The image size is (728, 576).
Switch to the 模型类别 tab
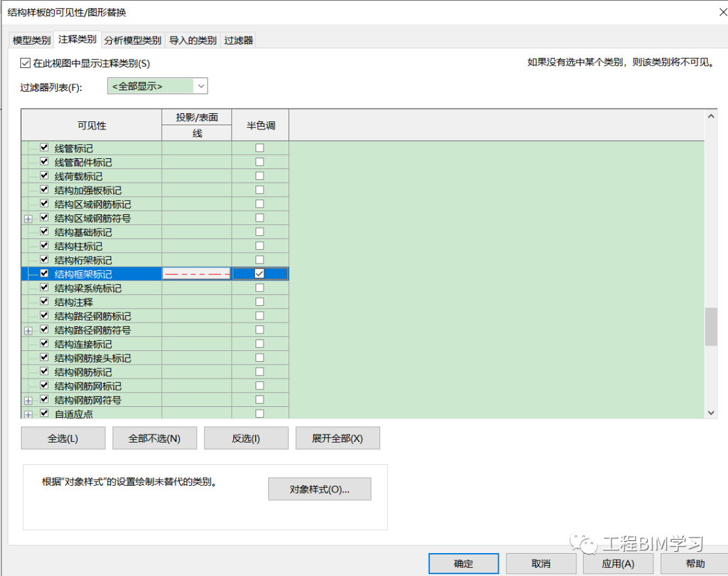click(31, 40)
